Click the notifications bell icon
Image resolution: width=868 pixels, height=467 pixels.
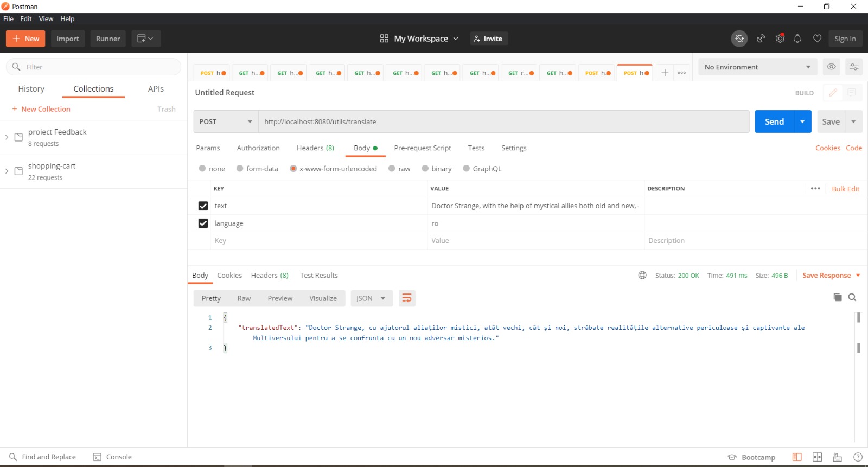coord(797,39)
